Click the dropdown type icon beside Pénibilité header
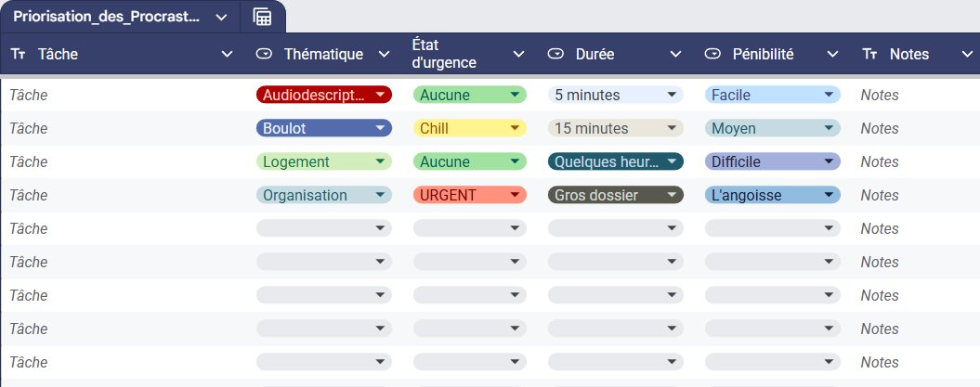This screenshot has width=980, height=387. [x=712, y=55]
